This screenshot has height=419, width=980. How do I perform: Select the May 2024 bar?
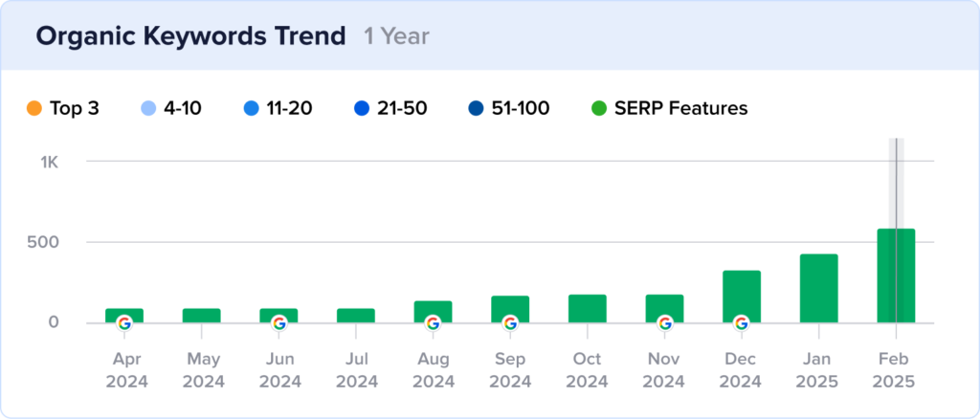(x=201, y=316)
